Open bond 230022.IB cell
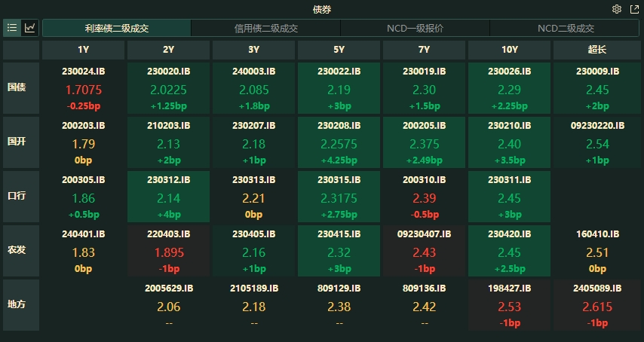 click(x=339, y=87)
